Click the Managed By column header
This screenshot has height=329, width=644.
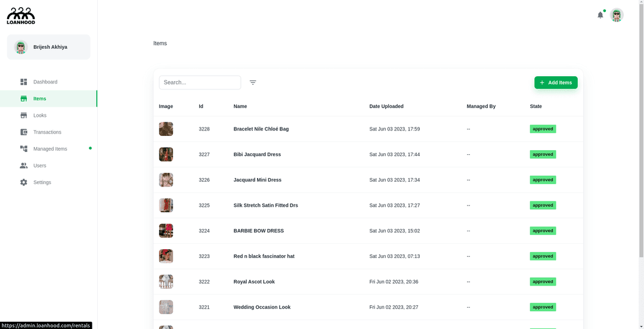[481, 106]
